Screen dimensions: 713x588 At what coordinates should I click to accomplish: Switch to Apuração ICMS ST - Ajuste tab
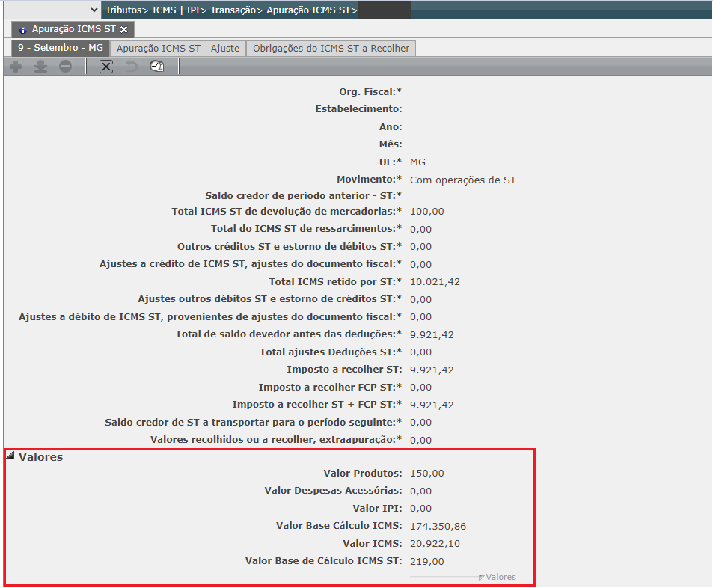[x=178, y=48]
